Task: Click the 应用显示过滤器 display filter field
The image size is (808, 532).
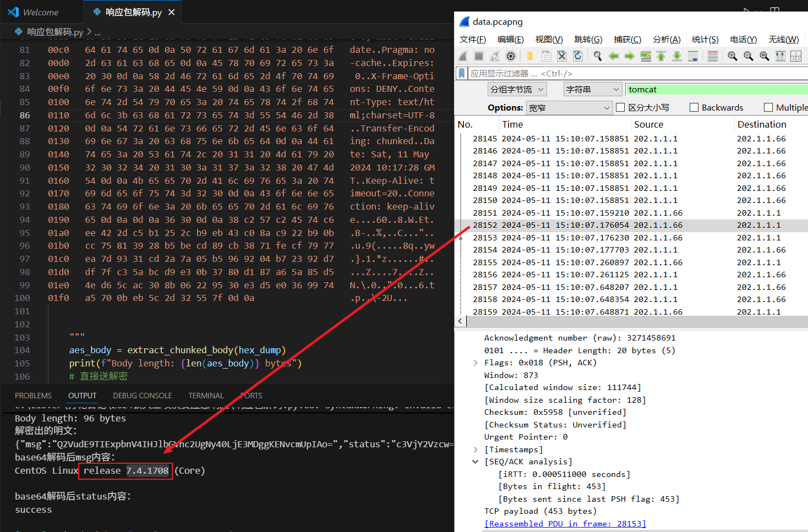Action: coord(637,73)
